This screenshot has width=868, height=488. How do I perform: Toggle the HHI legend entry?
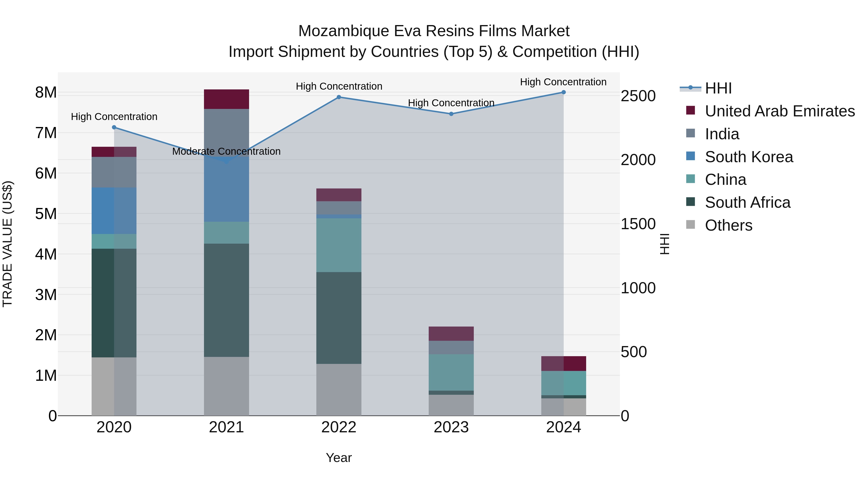point(706,88)
